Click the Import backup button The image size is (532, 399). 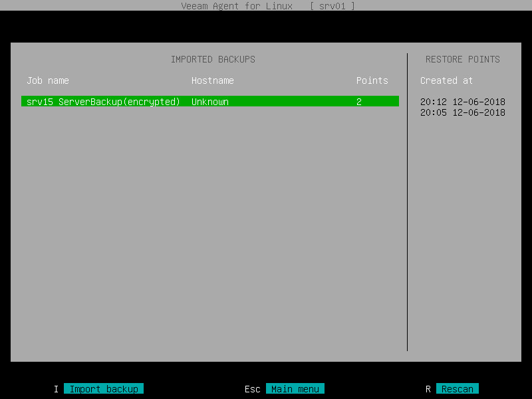[104, 389]
